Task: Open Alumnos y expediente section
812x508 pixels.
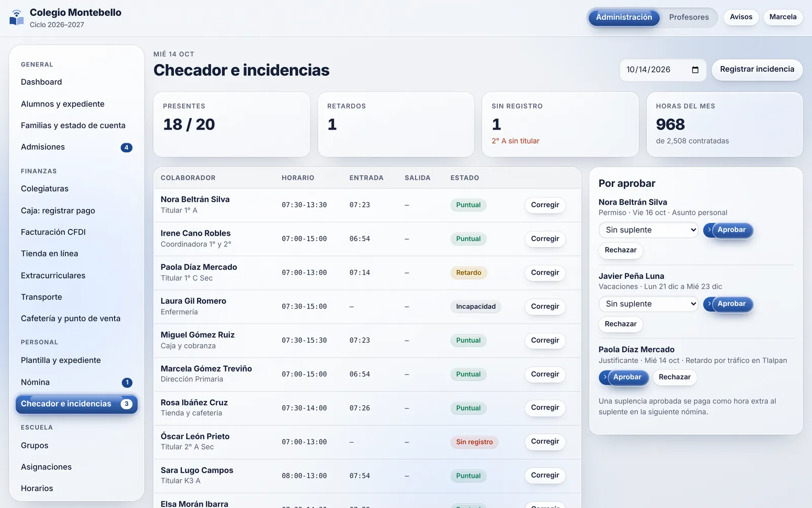Action: (77, 104)
